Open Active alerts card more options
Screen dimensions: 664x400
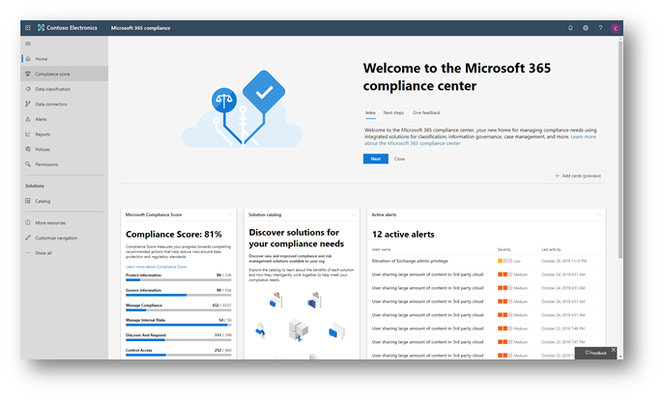point(599,215)
